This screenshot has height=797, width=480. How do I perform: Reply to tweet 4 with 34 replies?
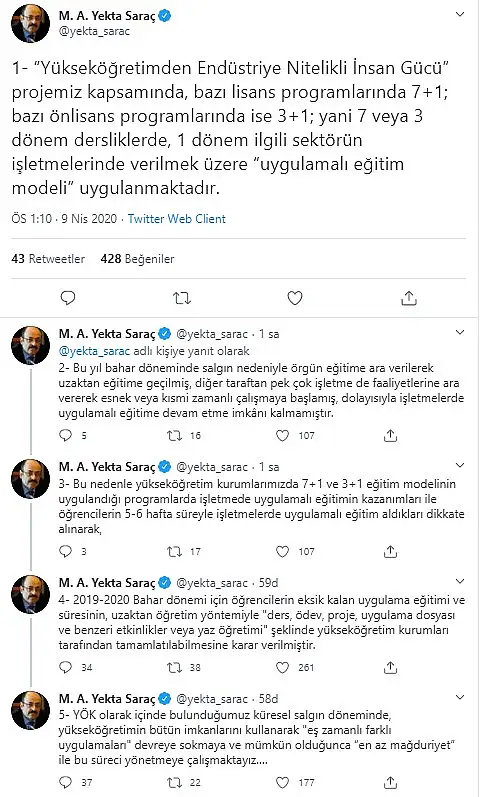click(66, 667)
